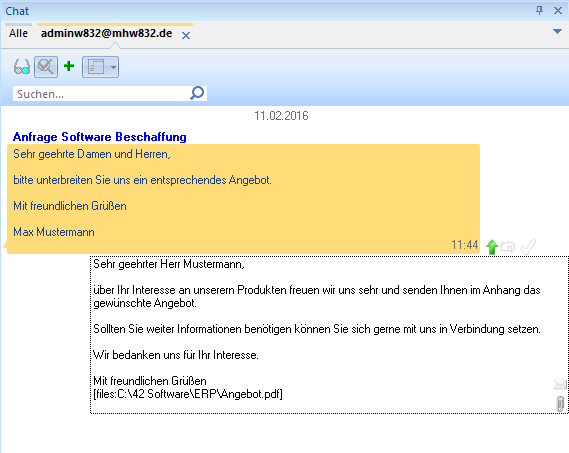Click the date 11.02.2016
The height and width of the screenshot is (453, 569).
click(x=281, y=116)
